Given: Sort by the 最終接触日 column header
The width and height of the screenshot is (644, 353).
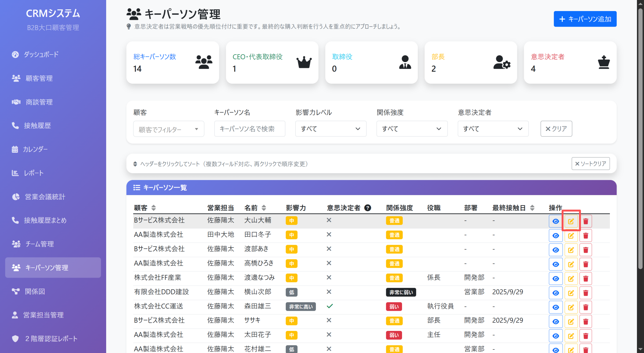Looking at the screenshot, I should click(511, 208).
